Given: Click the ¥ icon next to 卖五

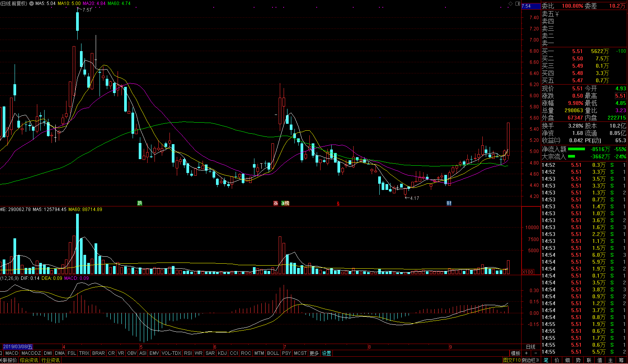Looking at the screenshot, I should tap(557, 14).
